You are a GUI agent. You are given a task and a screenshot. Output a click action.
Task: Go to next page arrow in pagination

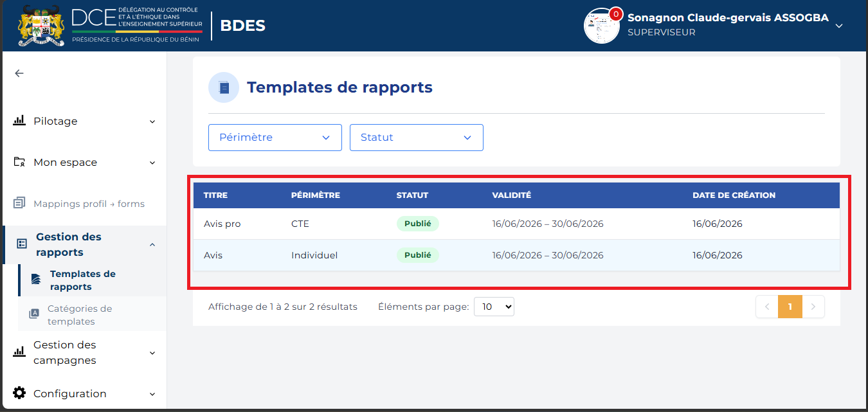(813, 307)
